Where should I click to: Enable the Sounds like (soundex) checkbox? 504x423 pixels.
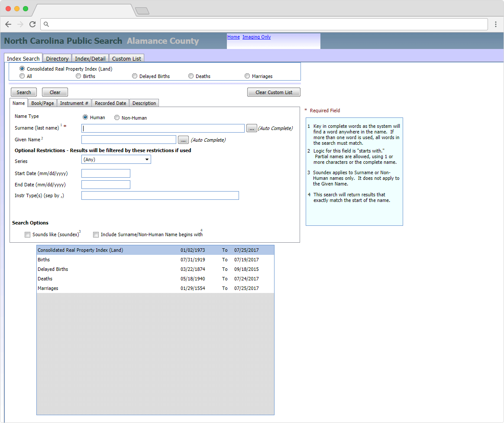28,234
